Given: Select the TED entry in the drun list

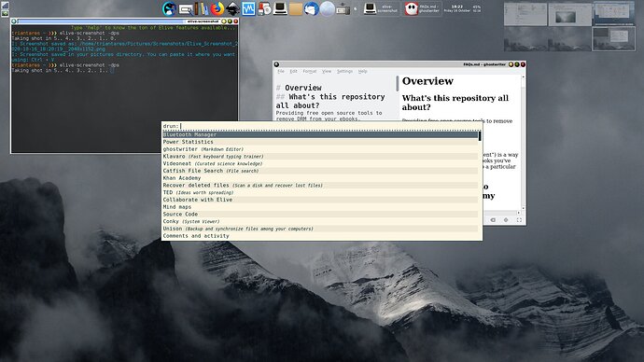Looking at the screenshot, I should [x=320, y=192].
